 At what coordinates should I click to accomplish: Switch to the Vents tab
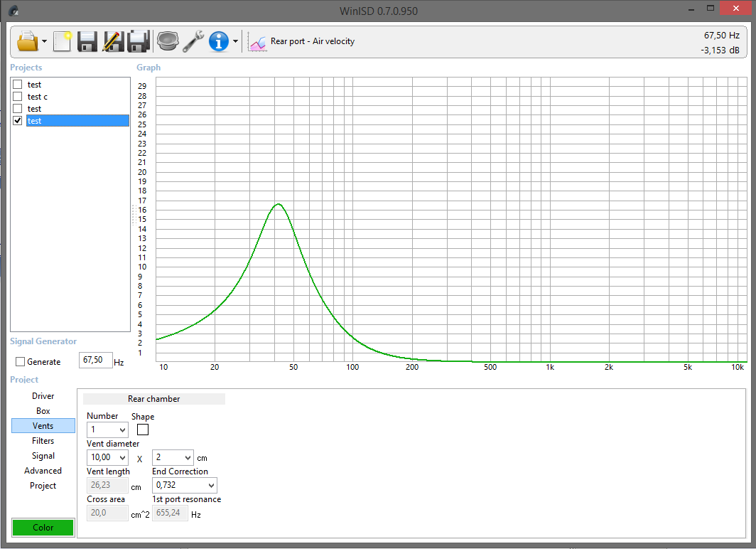pos(43,426)
